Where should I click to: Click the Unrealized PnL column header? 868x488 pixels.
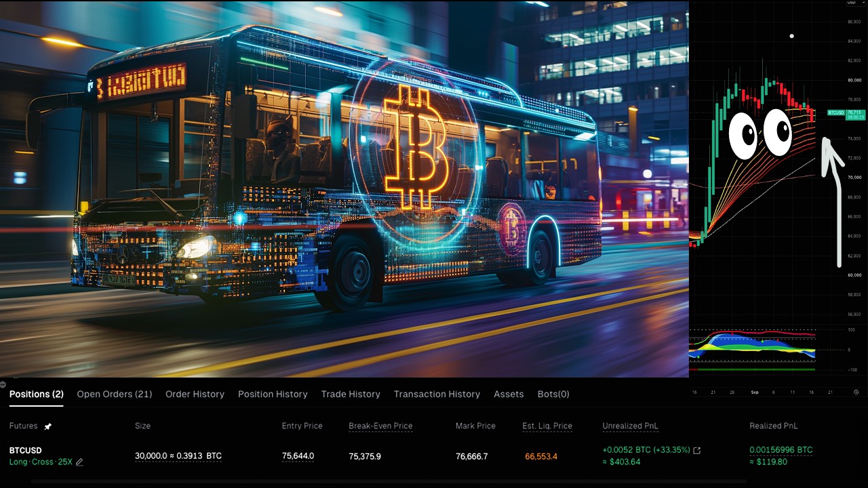(631, 426)
